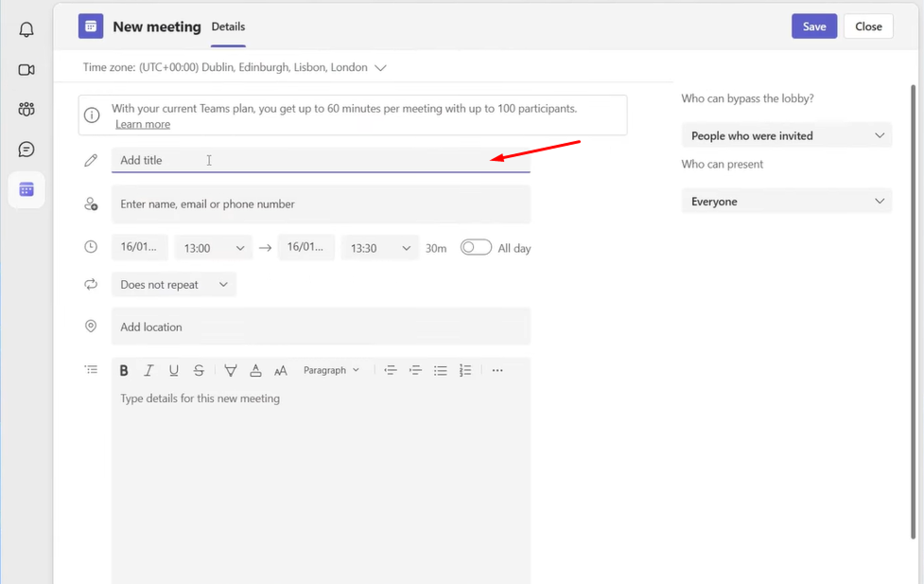Click the Add location field
This screenshot has width=924, height=584.
pyautogui.click(x=320, y=327)
